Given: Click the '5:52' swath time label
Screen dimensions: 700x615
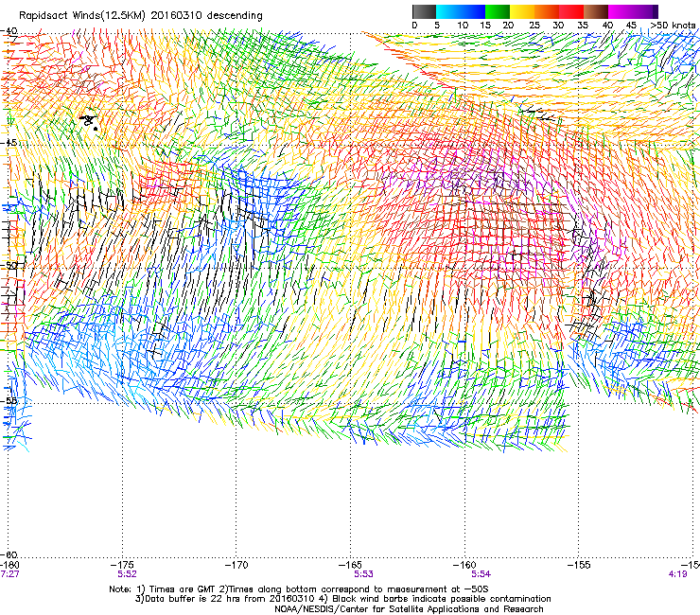Looking at the screenshot, I should [x=128, y=574].
